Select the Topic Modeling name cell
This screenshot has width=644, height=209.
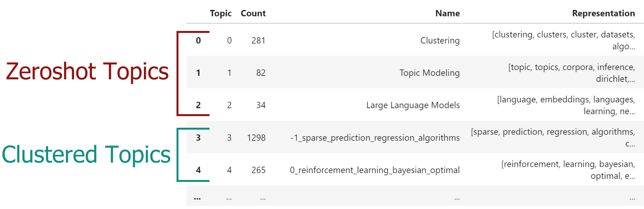pos(429,73)
